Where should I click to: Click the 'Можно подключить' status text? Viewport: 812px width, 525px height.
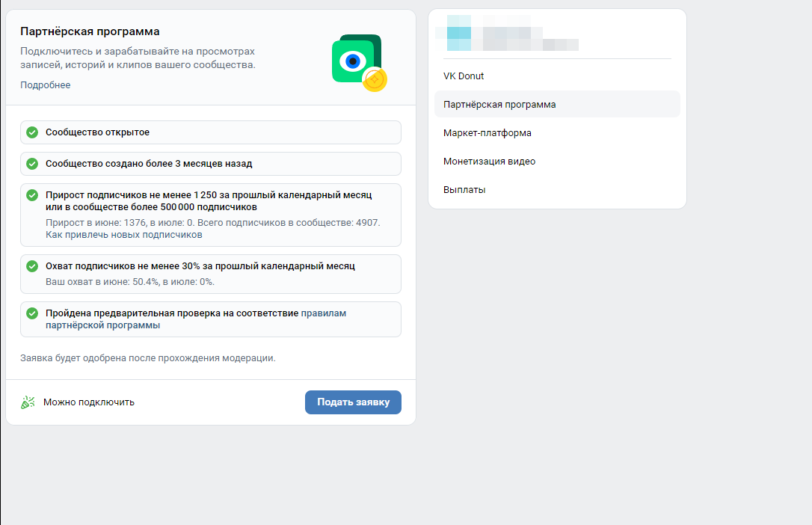click(x=89, y=402)
